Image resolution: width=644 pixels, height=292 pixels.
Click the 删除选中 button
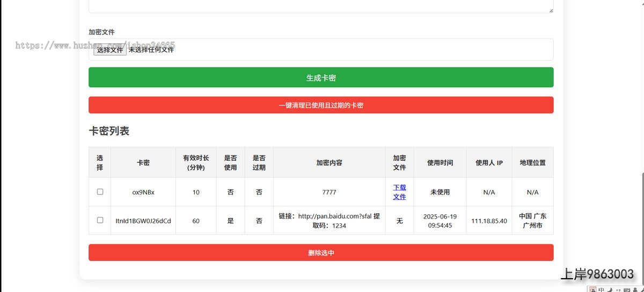pos(321,253)
